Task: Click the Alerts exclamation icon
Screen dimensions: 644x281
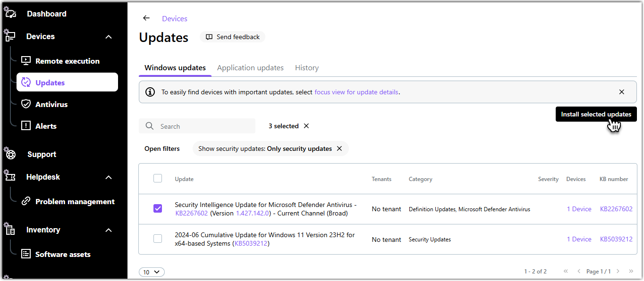Action: tap(26, 126)
